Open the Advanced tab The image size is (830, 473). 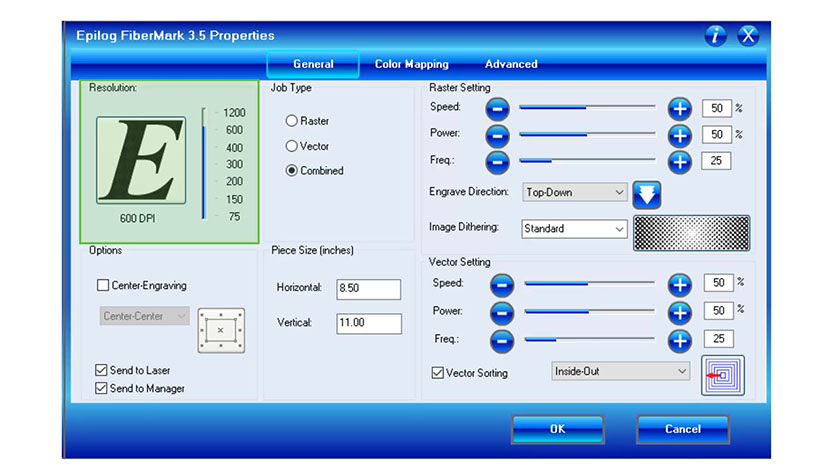point(511,64)
